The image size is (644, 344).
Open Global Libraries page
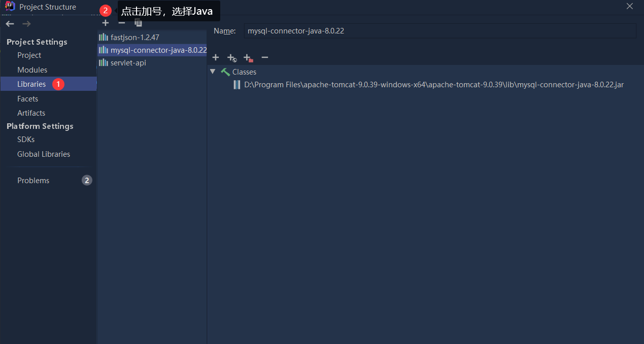pyautogui.click(x=44, y=154)
